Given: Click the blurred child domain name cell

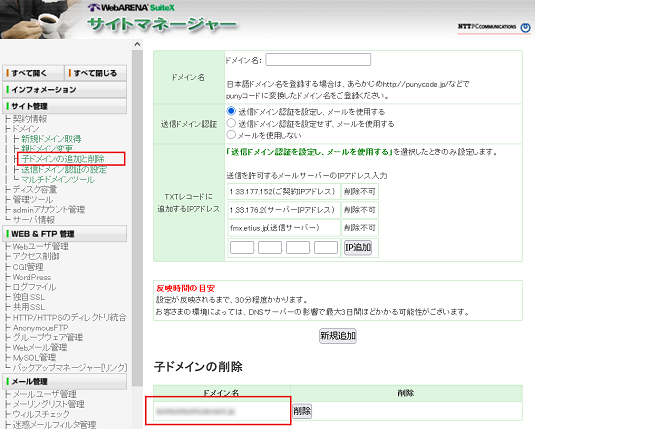Looking at the screenshot, I should 222,411.
